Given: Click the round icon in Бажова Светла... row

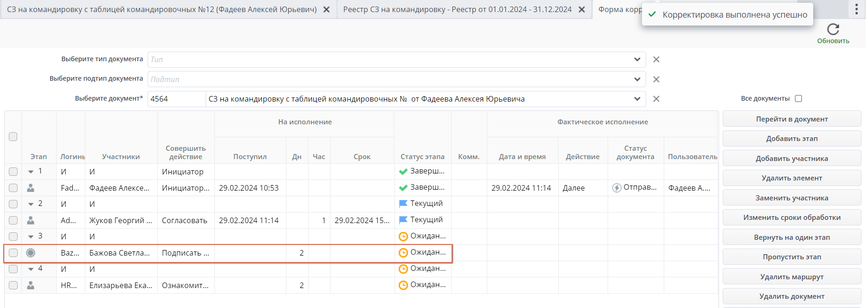Looking at the screenshot, I should click(31, 253).
